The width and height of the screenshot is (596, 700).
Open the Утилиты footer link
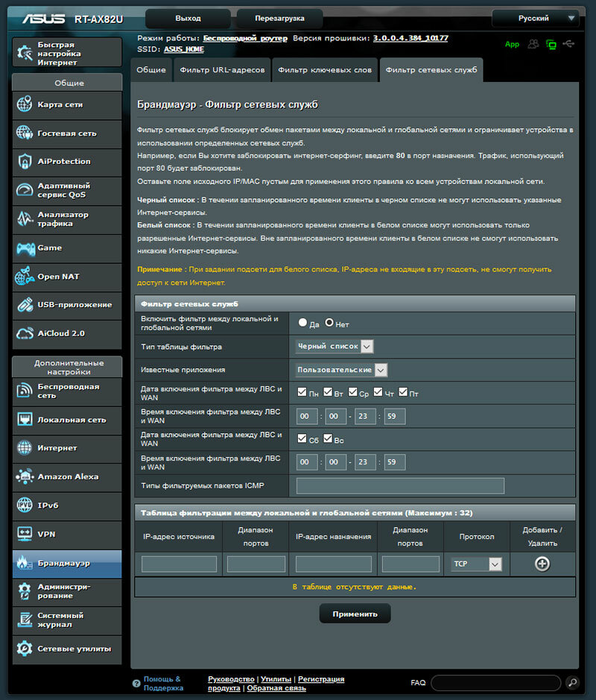(276, 679)
